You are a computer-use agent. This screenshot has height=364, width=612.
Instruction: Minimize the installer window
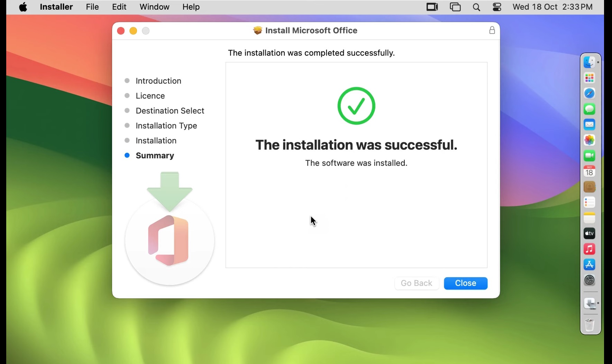[133, 31]
